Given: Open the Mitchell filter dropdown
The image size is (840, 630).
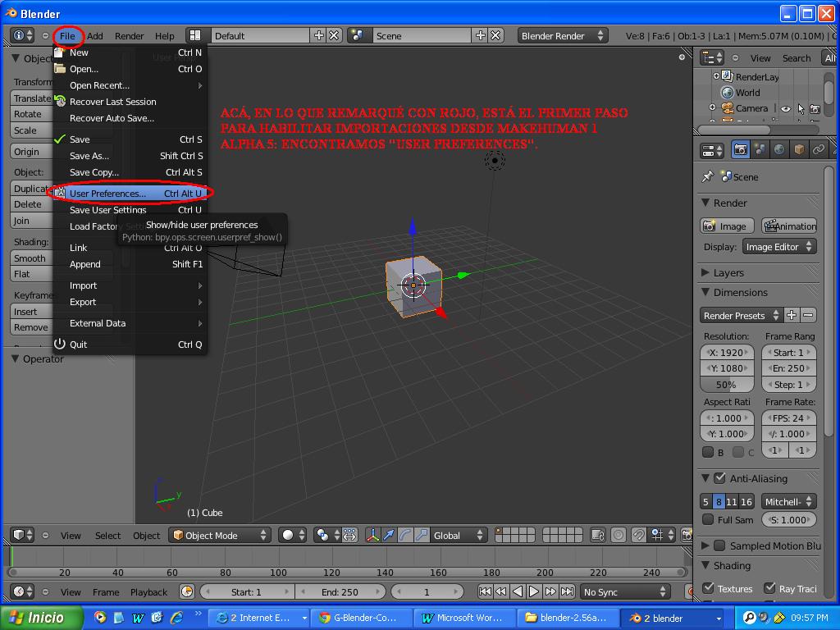Looking at the screenshot, I should (x=788, y=502).
